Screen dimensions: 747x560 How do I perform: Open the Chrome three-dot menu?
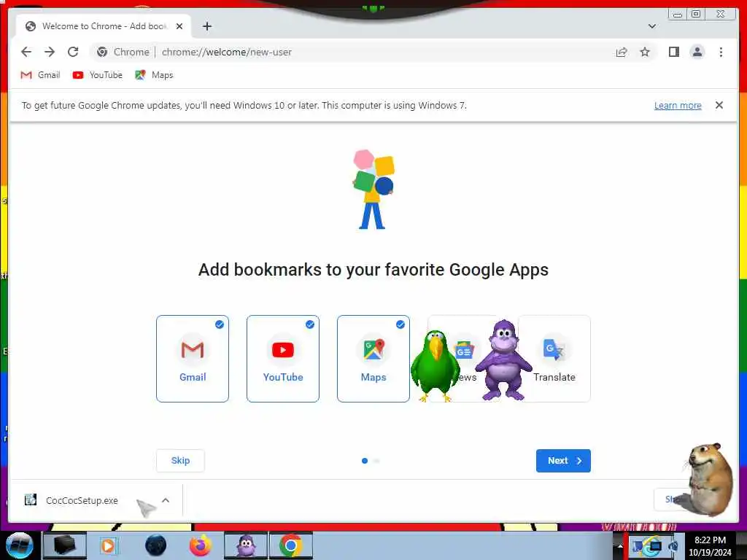pos(721,52)
